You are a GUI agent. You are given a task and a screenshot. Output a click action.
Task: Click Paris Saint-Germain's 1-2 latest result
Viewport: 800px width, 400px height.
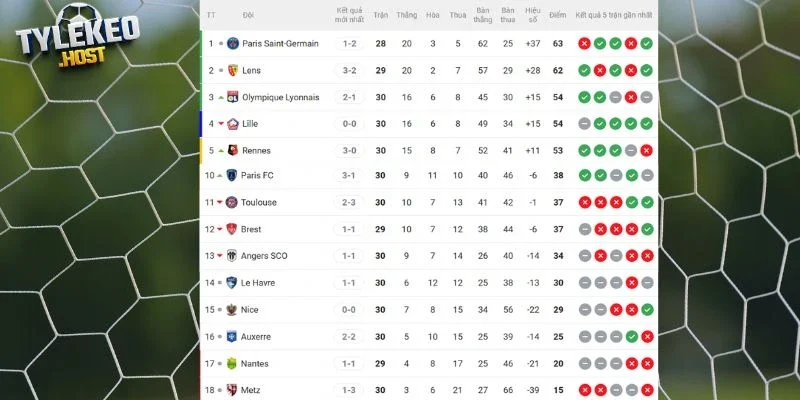pos(349,44)
